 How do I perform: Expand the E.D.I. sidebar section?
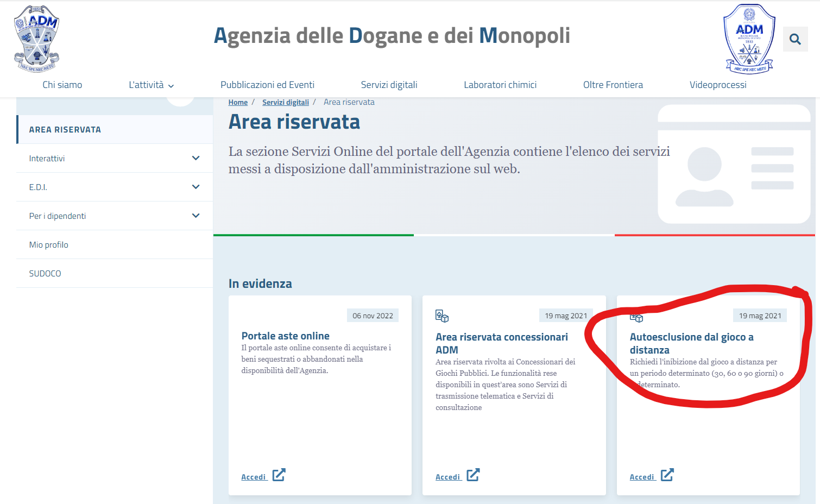pos(195,187)
